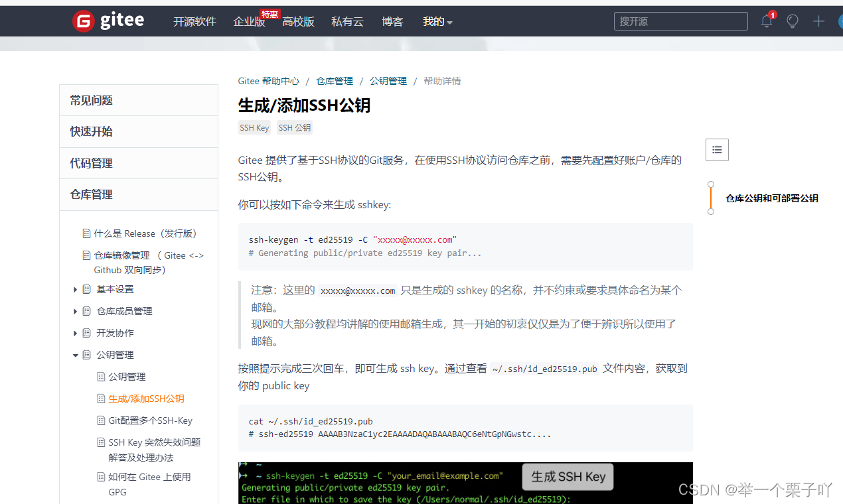Click the lightbulb tips icon
Image resolution: width=843 pixels, height=504 pixels.
tap(793, 21)
